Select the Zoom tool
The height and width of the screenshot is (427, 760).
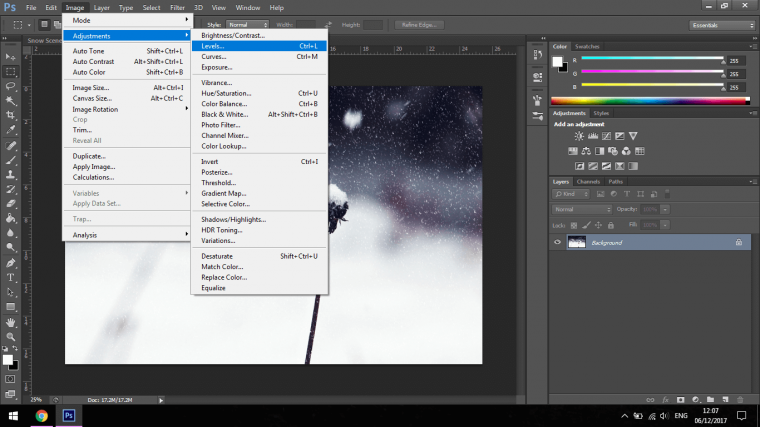pyautogui.click(x=10, y=337)
